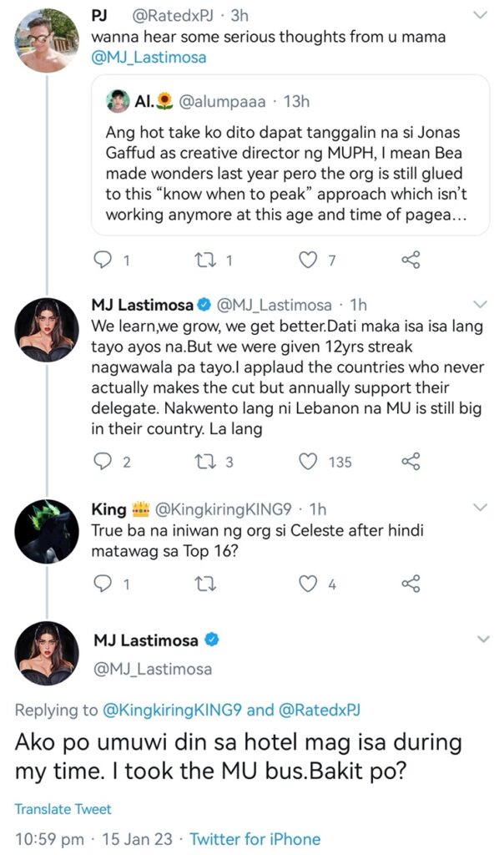Click Translate Tweet link
This screenshot has height=855, width=504.
pos(63,808)
